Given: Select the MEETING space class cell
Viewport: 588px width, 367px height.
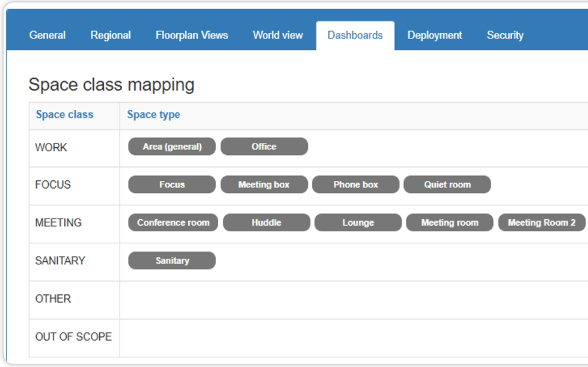Looking at the screenshot, I should [x=74, y=224].
